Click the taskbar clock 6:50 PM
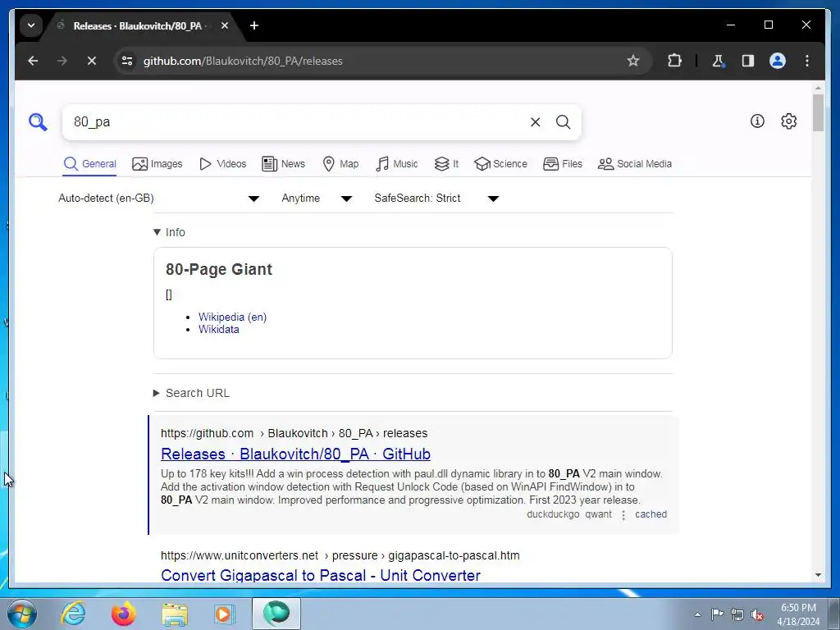 tap(798, 614)
